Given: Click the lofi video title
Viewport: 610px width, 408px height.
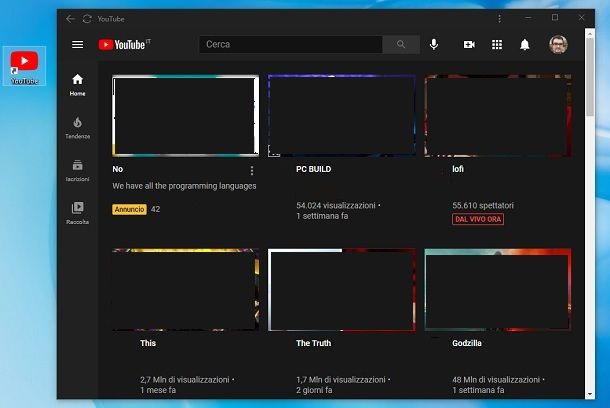Looking at the screenshot, I should (458, 169).
